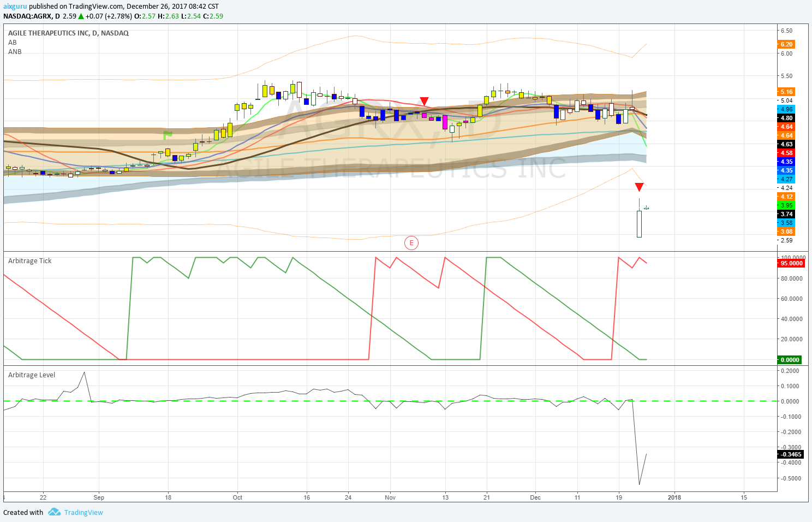
Task: Click the light blue 3.58 price label
Action: pos(786,223)
